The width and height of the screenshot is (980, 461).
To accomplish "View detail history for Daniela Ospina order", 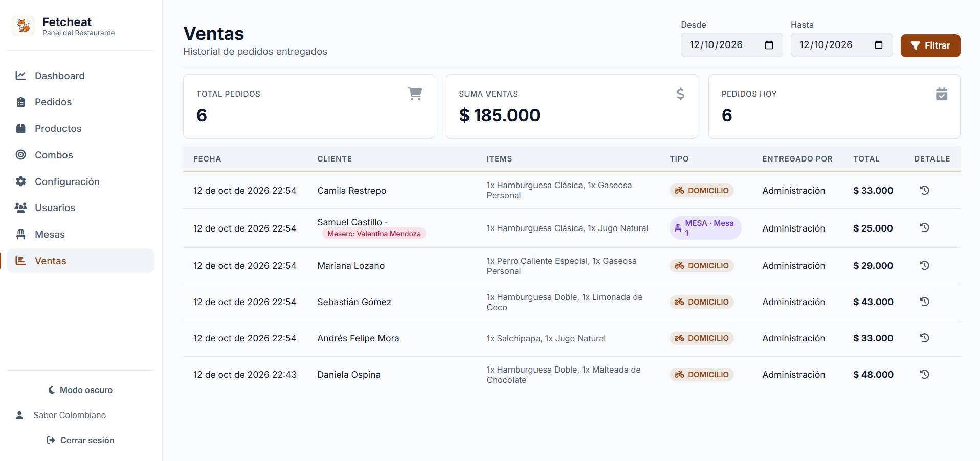I will click(x=924, y=374).
